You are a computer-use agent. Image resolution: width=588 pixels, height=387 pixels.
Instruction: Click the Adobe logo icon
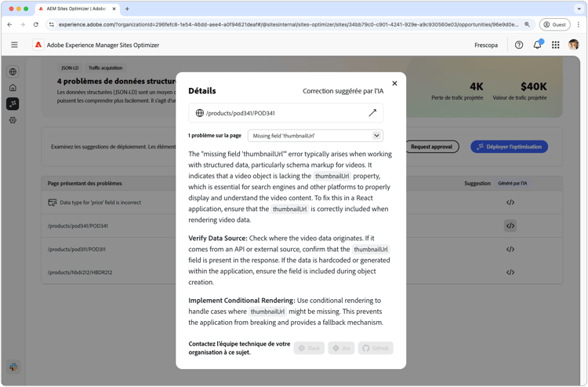pos(38,45)
